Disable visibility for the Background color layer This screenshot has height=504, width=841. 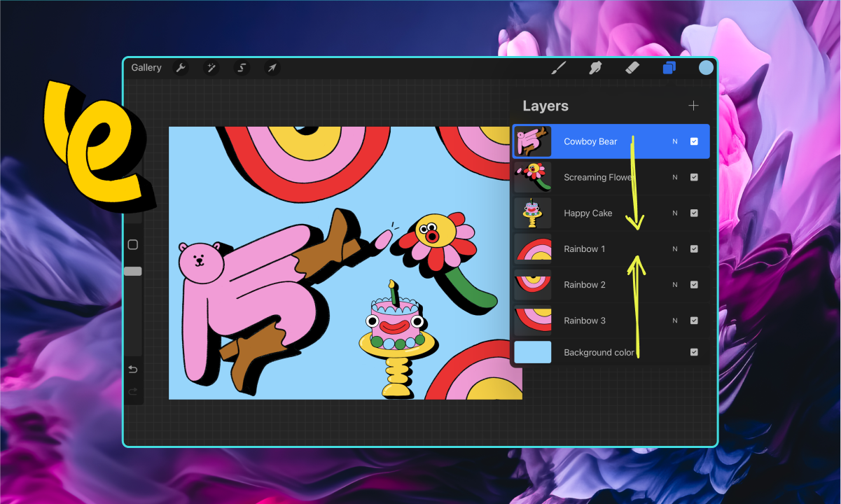695,352
